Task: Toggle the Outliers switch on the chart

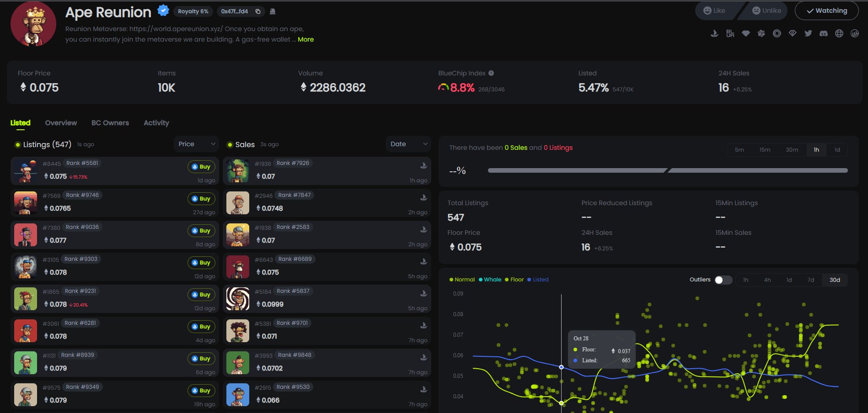Action: coord(723,280)
